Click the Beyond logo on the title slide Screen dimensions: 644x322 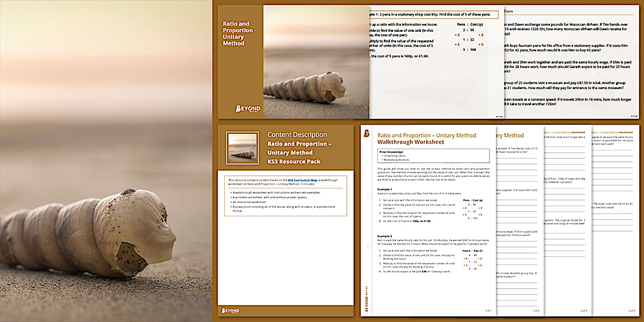(247, 109)
